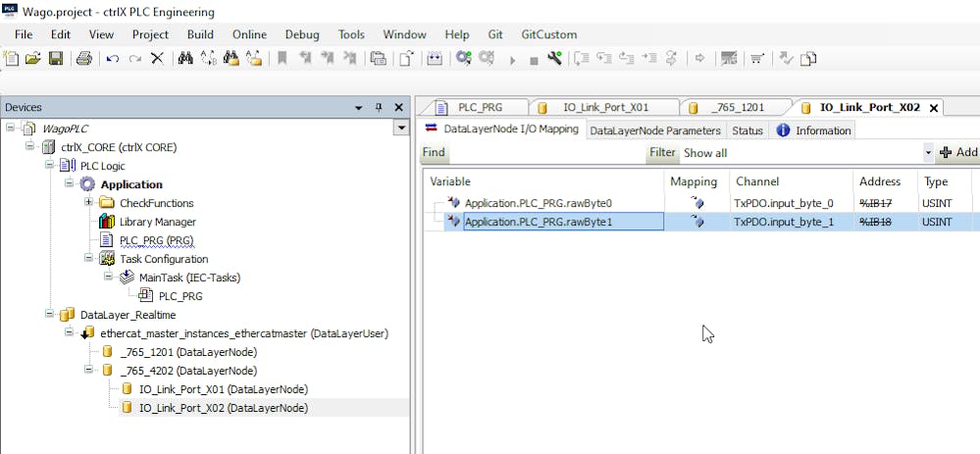Screen dimensions: 980x454
Task: Open the WagoPLC device selector dropdown
Action: click(x=400, y=128)
